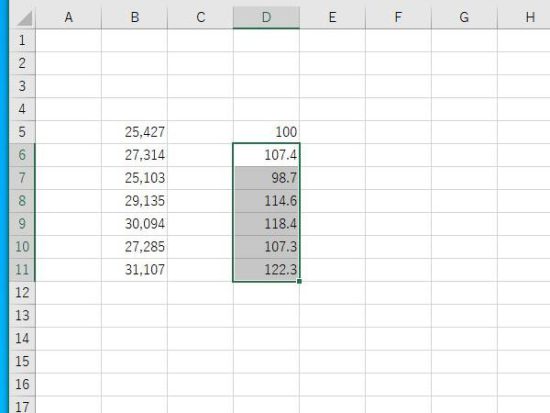550x413 pixels.
Task: Select row 2 header
Action: [x=22, y=63]
